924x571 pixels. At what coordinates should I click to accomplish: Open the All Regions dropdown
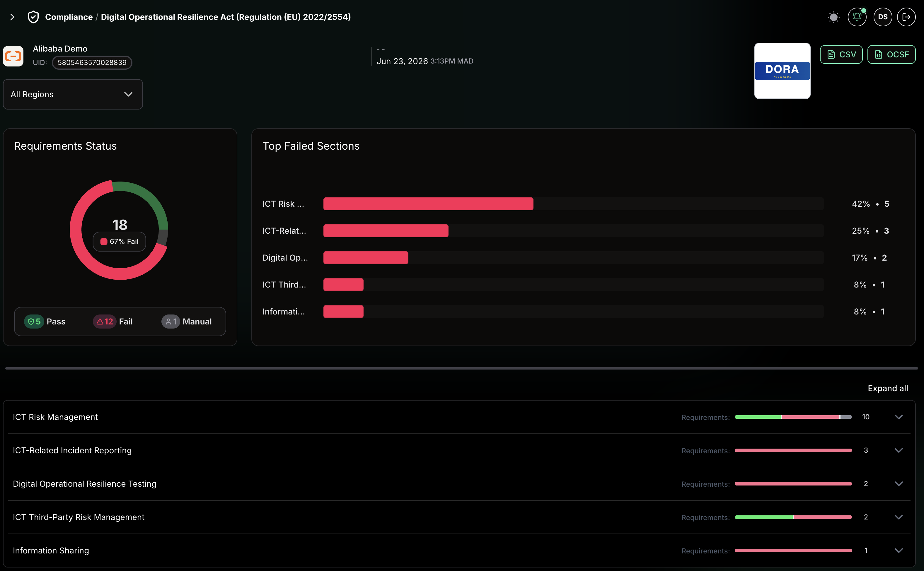click(73, 94)
